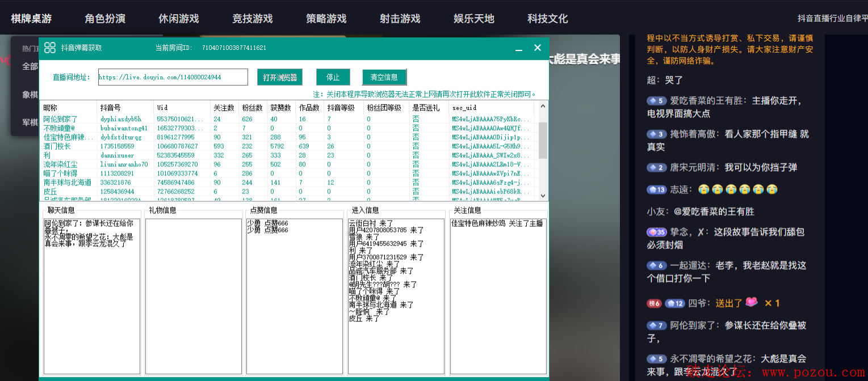The width and height of the screenshot is (868, 381).
Task: Go to the 策略游戏 category
Action: click(326, 19)
